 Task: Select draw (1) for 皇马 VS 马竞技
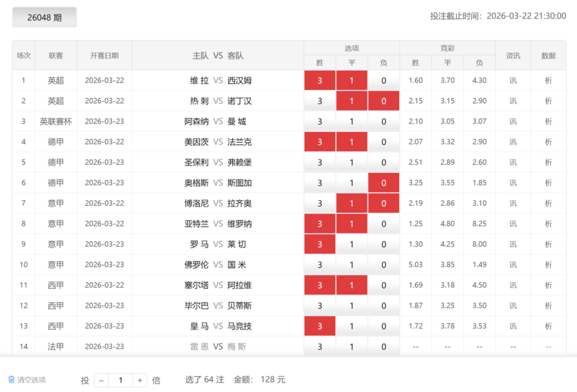coord(352,326)
